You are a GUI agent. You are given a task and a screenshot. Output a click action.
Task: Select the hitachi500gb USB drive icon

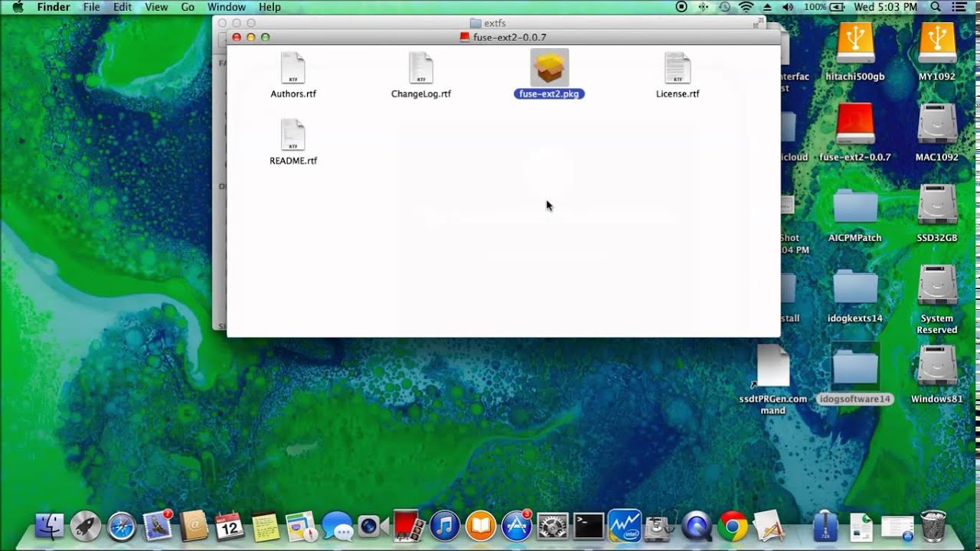click(855, 44)
